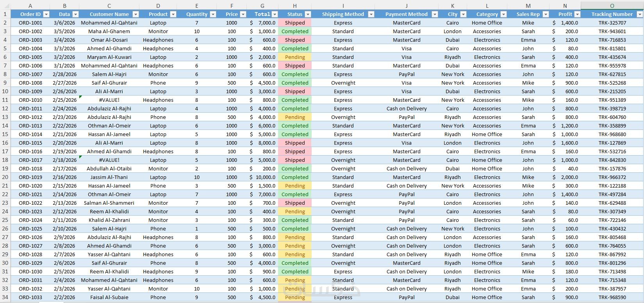Select the Completed status of ORD-1002
The height and width of the screenshot is (303, 644).
point(295,31)
